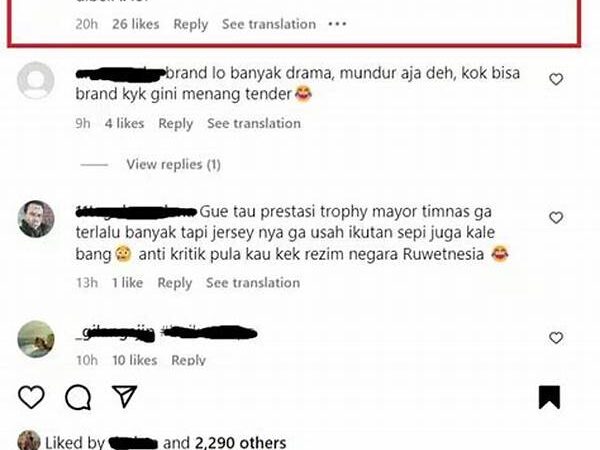Like the 'Gue tau prestasi trophy' comment
600x450 pixels.
coord(556,217)
